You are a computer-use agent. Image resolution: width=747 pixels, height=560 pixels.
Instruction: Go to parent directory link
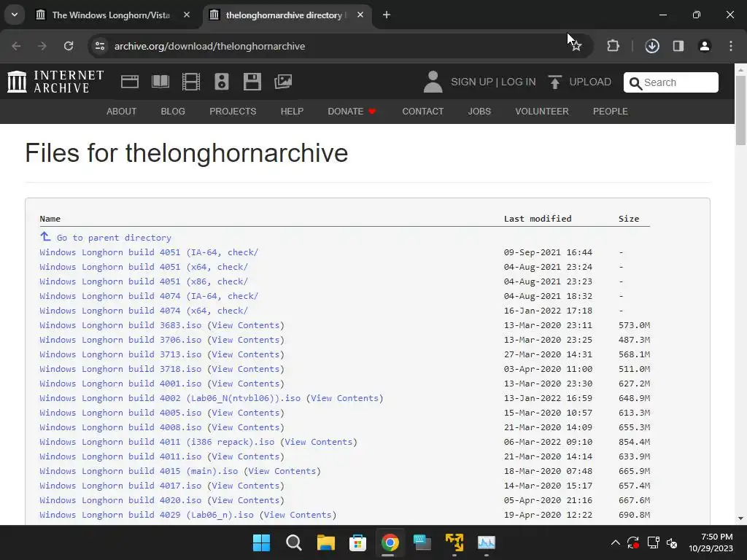114,238
